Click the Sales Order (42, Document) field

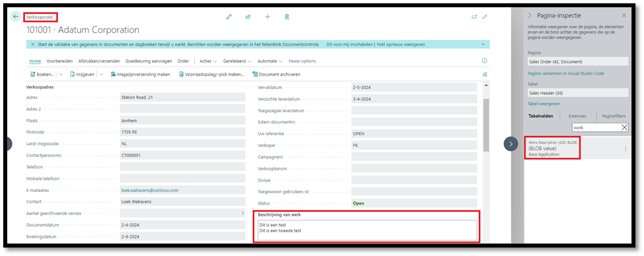coord(578,61)
